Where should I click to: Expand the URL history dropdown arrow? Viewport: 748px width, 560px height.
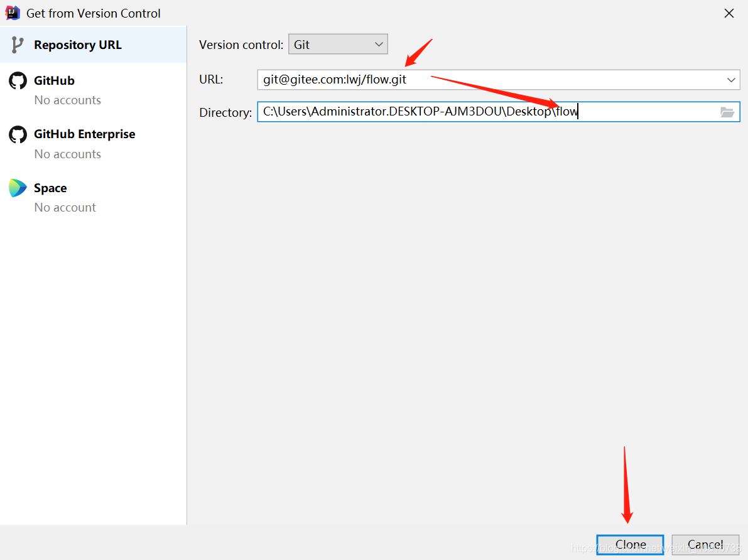(x=731, y=80)
